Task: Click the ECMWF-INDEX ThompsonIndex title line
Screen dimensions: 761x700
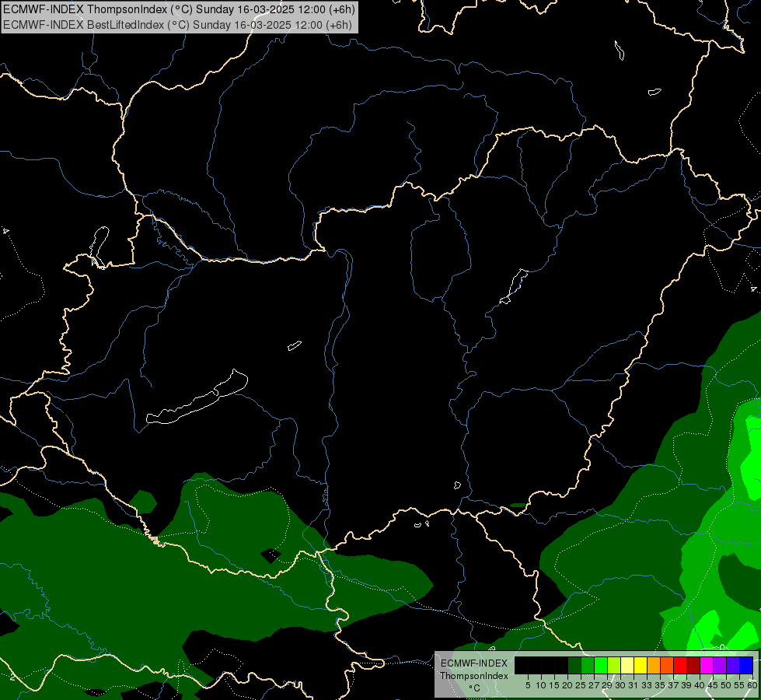Action: [x=179, y=9]
